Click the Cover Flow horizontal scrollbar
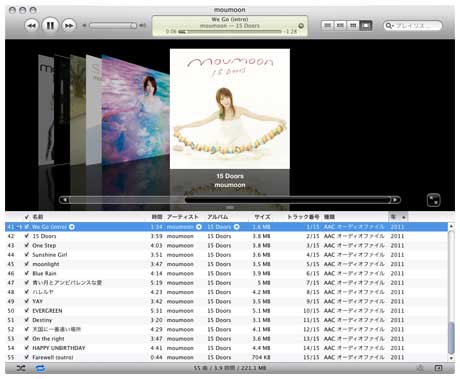This screenshot has width=460, height=379. tap(230, 200)
